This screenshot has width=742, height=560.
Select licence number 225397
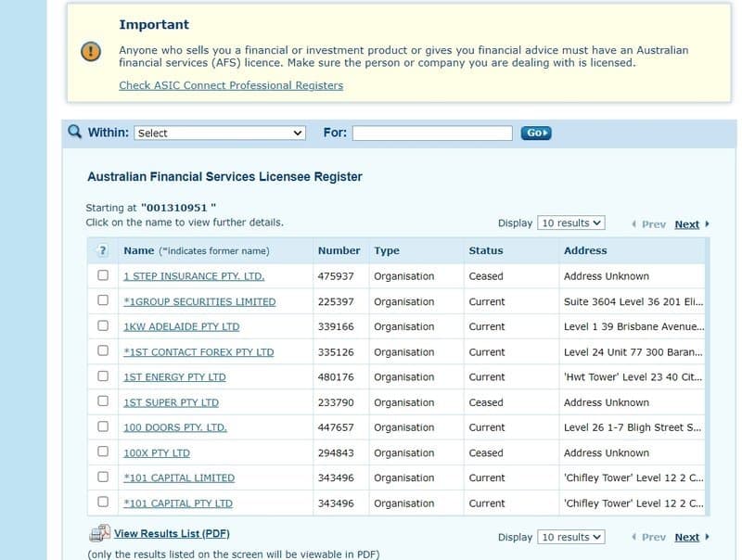336,301
